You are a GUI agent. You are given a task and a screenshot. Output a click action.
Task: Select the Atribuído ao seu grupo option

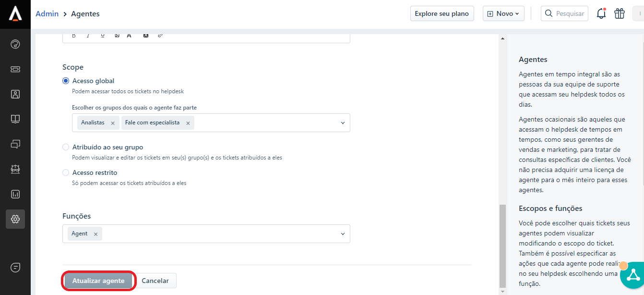[66, 147]
